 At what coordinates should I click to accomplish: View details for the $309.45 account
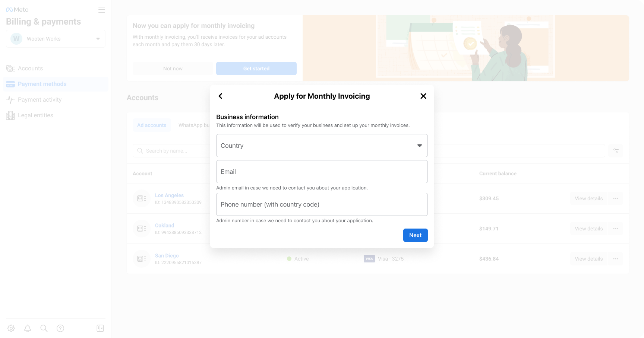(x=589, y=198)
